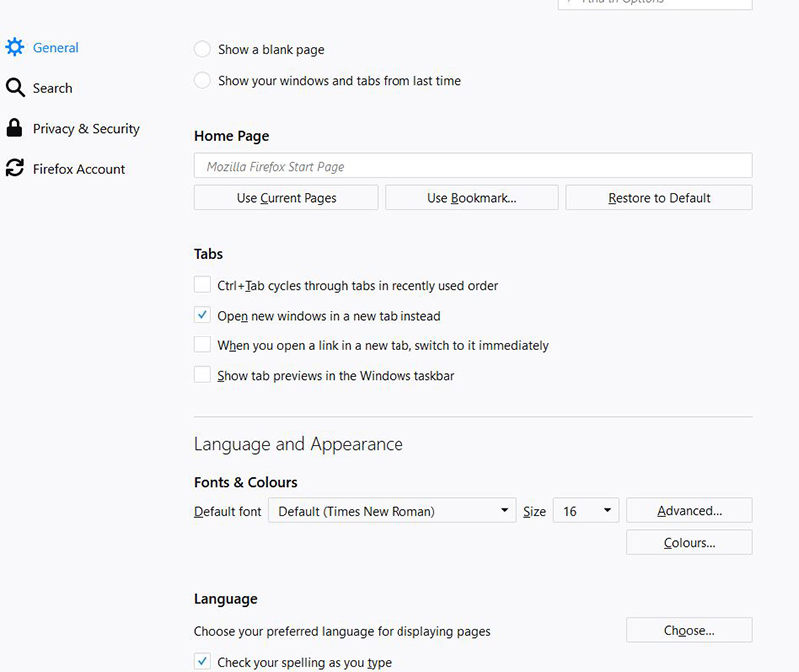Click the Privacy & Security padlock icon
Image resolution: width=799 pixels, height=672 pixels.
tap(14, 128)
